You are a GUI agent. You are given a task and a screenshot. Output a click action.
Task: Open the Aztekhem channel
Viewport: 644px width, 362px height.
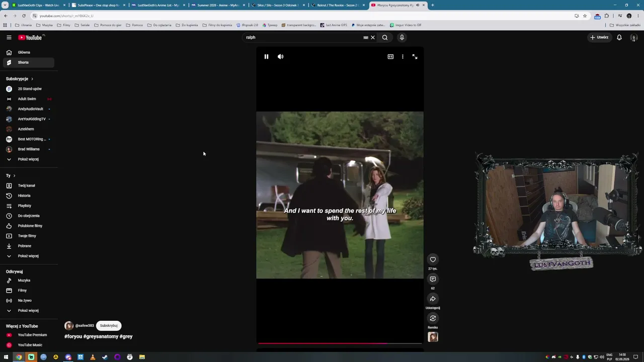[29, 129]
